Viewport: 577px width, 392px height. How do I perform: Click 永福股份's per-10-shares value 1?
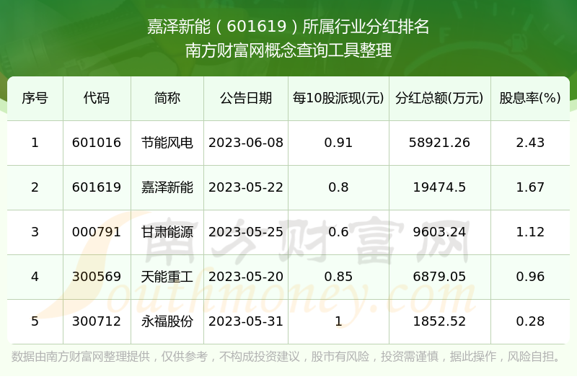pyautogui.click(x=338, y=321)
